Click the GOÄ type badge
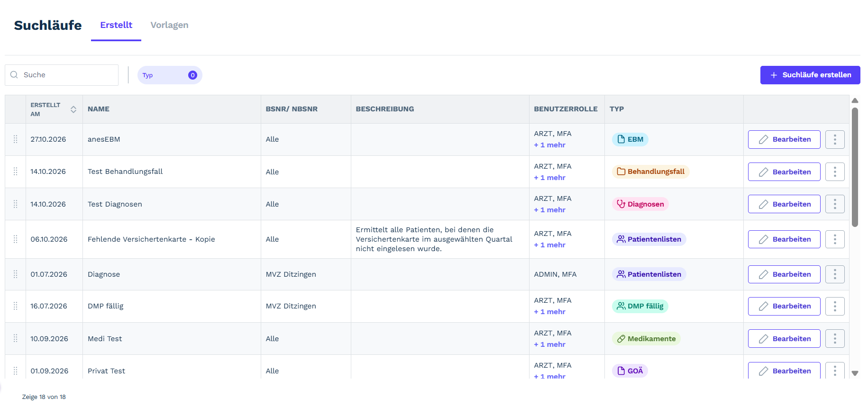The height and width of the screenshot is (407, 868). click(630, 371)
